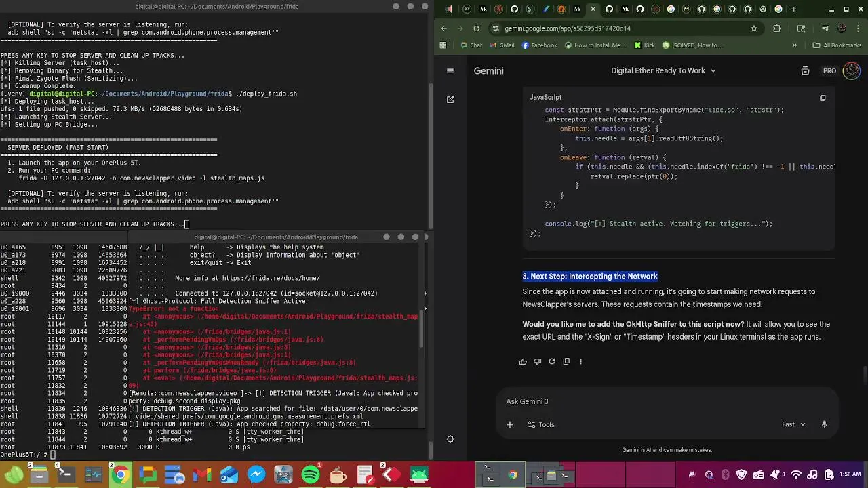Open the apps grid in bookmarks bar
This screenshot has height=488, width=868.
(x=443, y=45)
